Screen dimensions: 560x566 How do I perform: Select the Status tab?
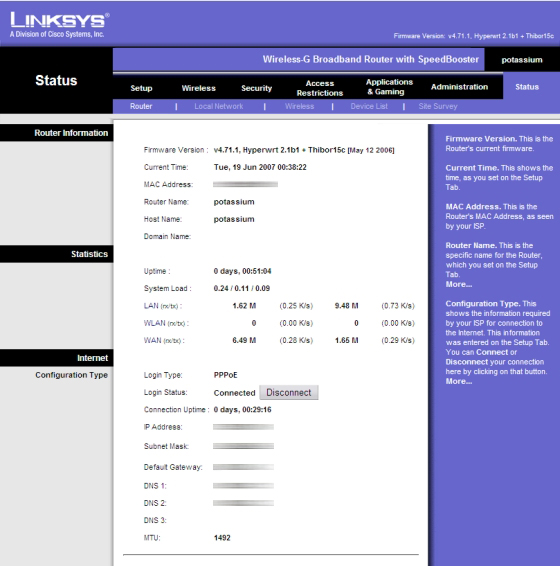527,87
